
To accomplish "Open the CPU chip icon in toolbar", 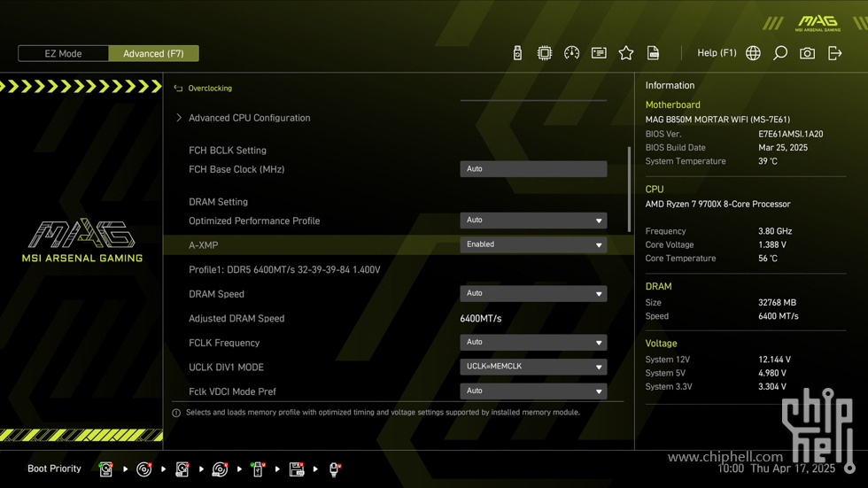I will pyautogui.click(x=545, y=53).
